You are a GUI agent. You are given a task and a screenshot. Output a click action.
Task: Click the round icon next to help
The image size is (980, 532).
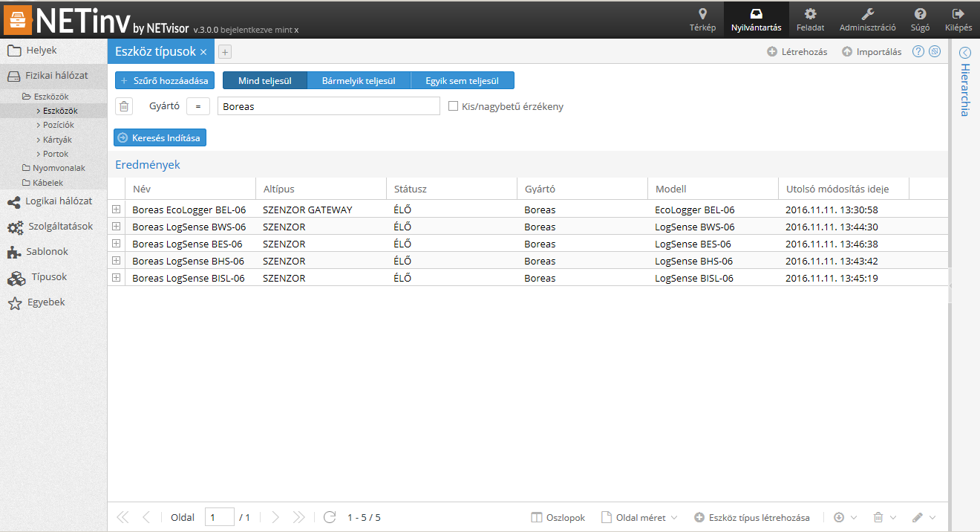(x=935, y=51)
